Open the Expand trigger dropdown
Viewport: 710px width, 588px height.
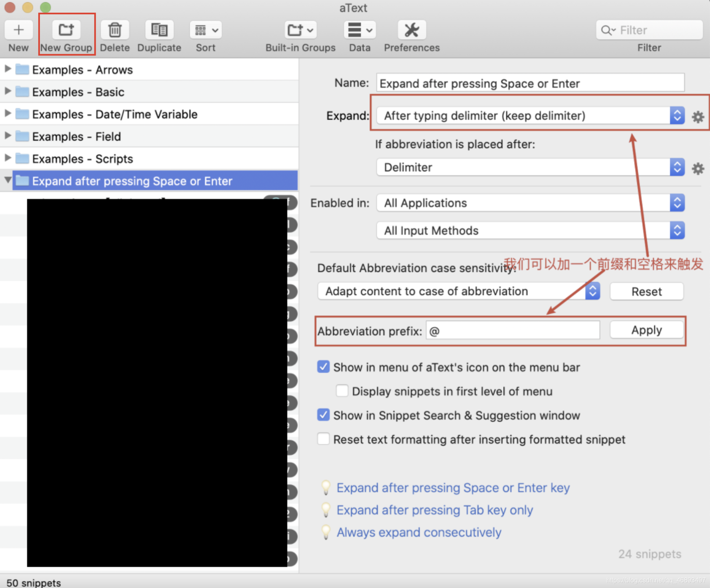(x=530, y=116)
